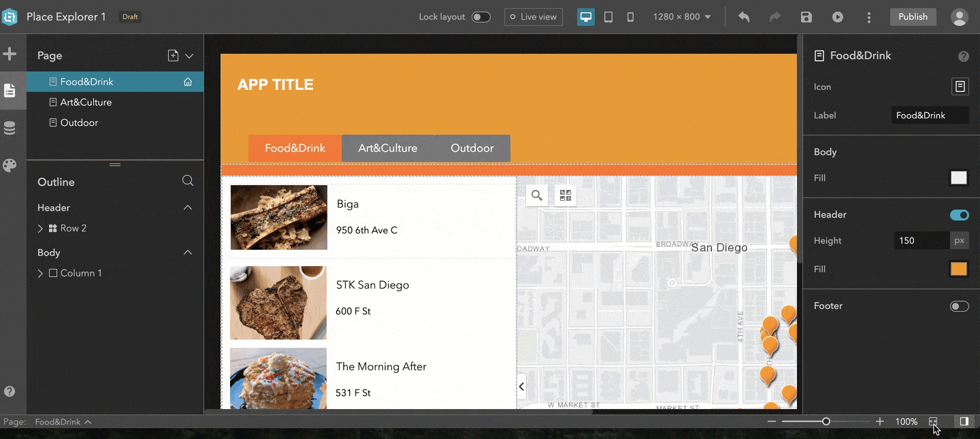Open the 1280 × 800 resolution dropdown

coord(682,17)
